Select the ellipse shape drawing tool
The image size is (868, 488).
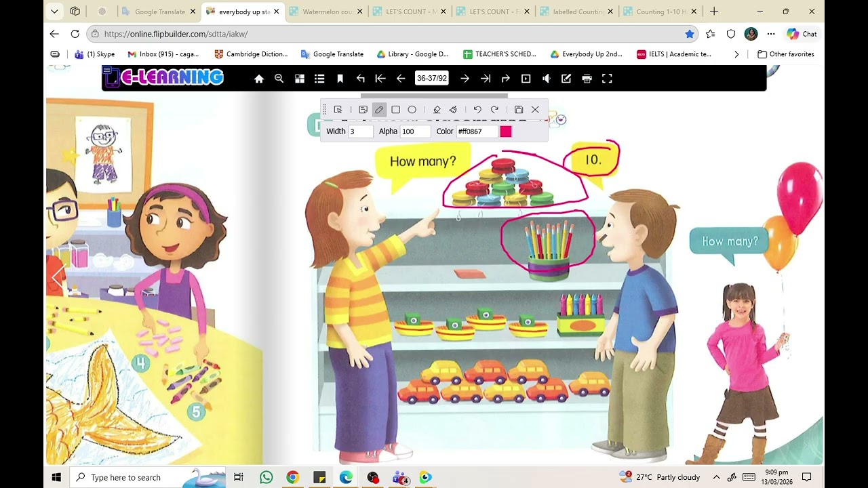tap(412, 110)
